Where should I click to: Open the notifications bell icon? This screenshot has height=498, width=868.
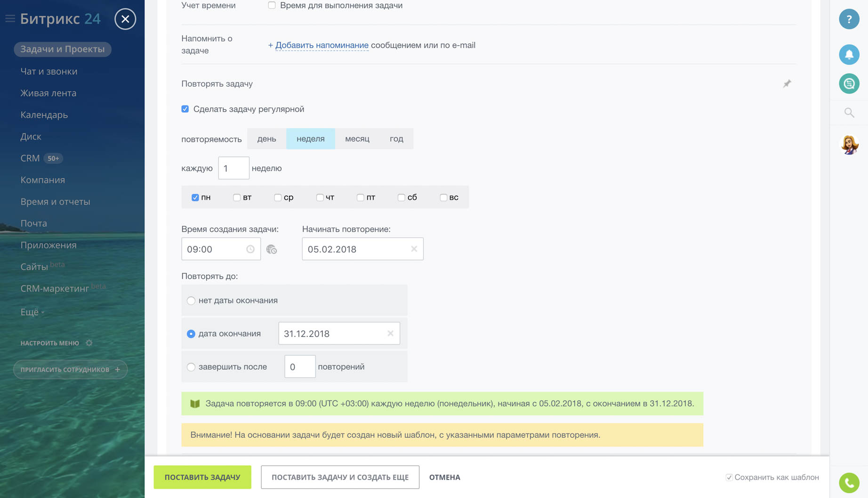849,55
